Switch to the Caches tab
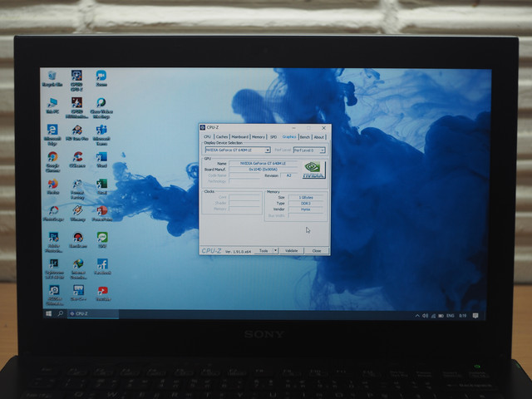 tap(222, 136)
